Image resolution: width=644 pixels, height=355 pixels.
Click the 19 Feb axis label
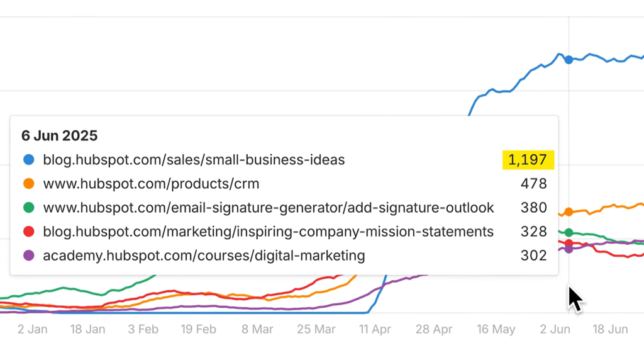click(x=198, y=329)
